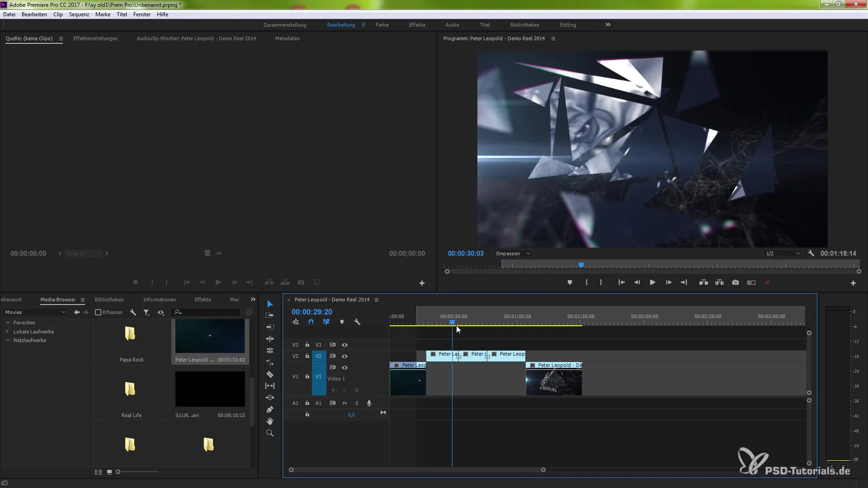Open Media Browser file type filter
The image size is (868, 488).
(146, 312)
